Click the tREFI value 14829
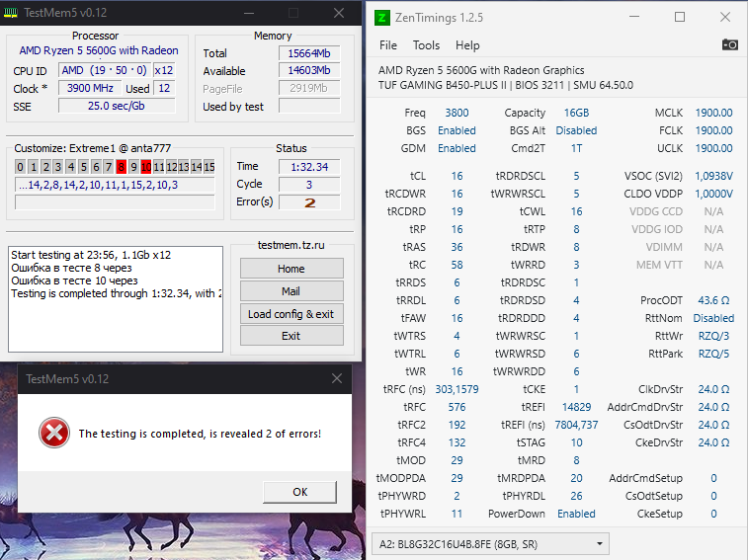The image size is (748, 560). click(x=576, y=407)
